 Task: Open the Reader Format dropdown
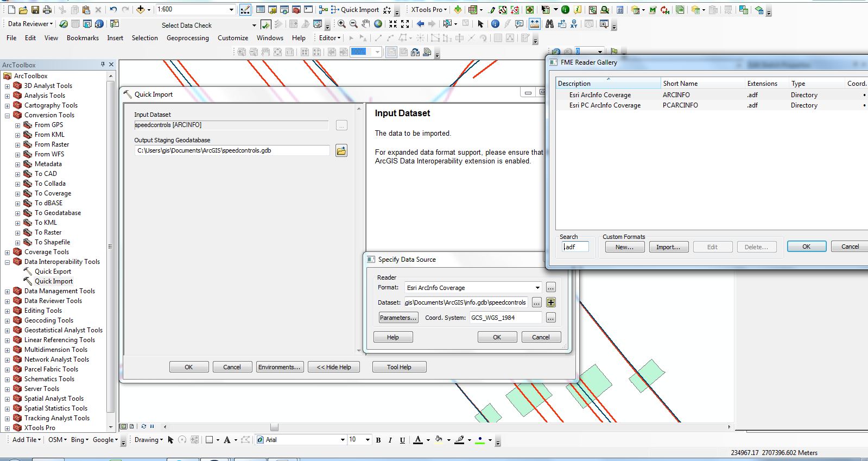click(x=537, y=288)
